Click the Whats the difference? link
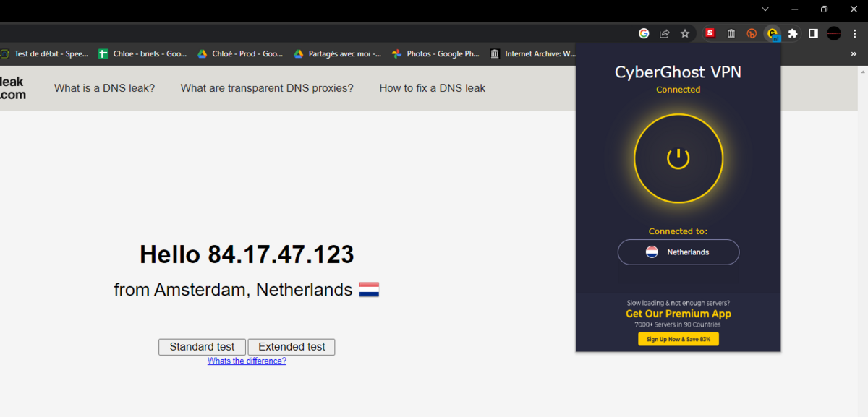The image size is (868, 417). pos(247,361)
